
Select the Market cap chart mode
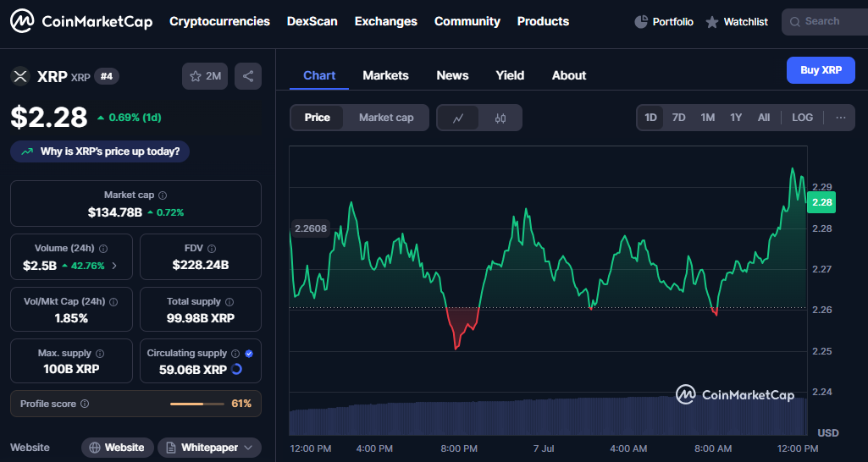(386, 118)
